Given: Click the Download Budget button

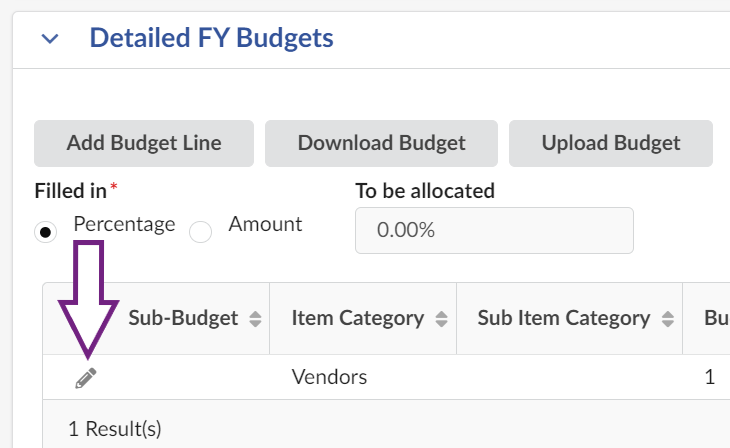Looking at the screenshot, I should click(x=381, y=143).
